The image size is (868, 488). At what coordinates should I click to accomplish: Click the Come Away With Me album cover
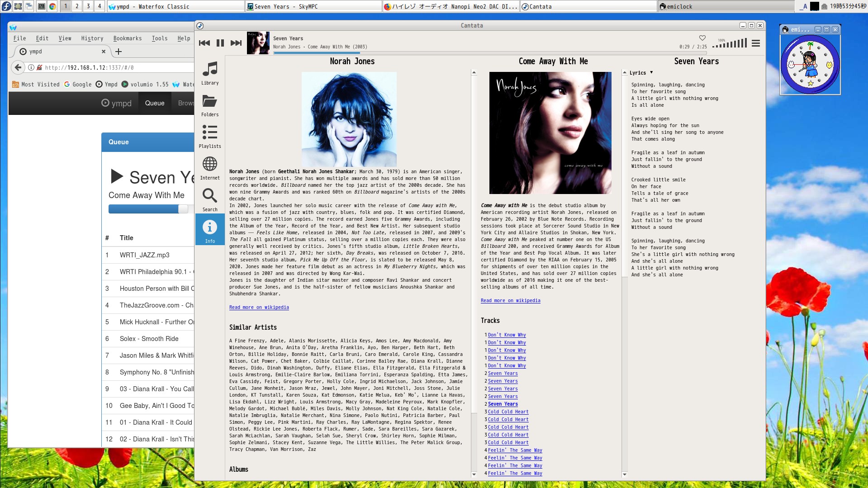point(550,133)
